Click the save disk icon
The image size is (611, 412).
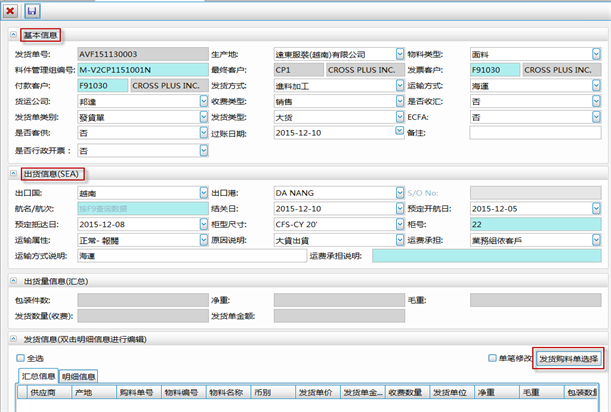(32, 9)
